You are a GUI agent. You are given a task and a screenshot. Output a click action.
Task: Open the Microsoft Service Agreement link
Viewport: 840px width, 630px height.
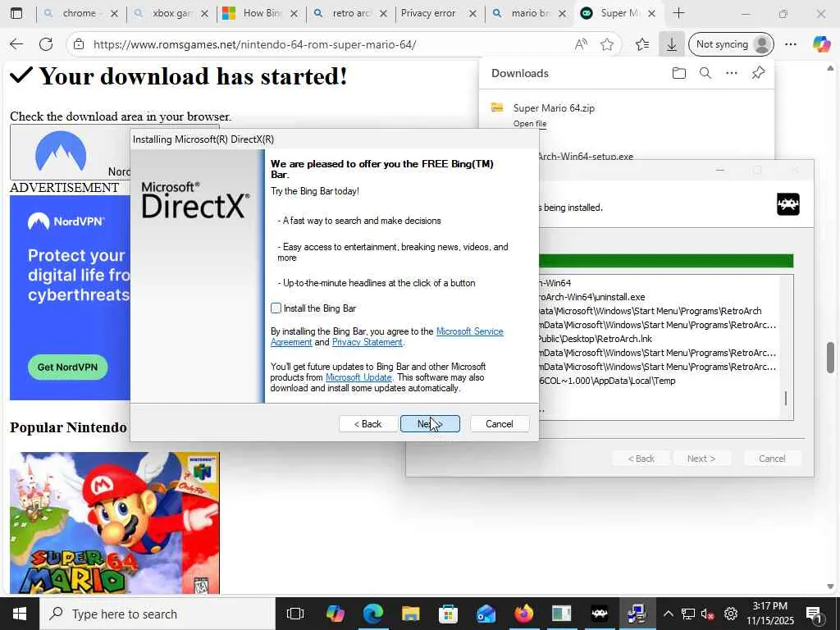pyautogui.click(x=470, y=331)
